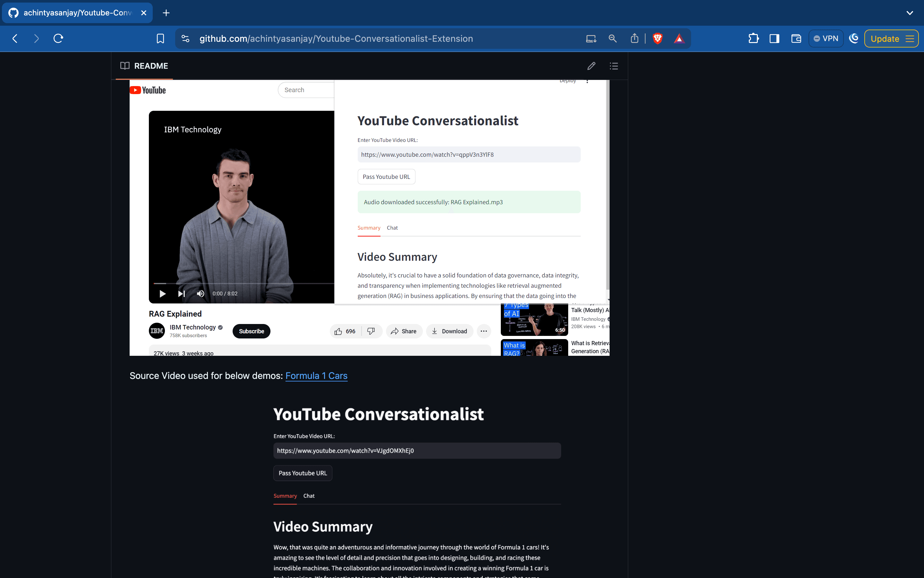Image resolution: width=924 pixels, height=578 pixels.
Task: Click the streamlit panel scrollbar
Action: [608, 185]
